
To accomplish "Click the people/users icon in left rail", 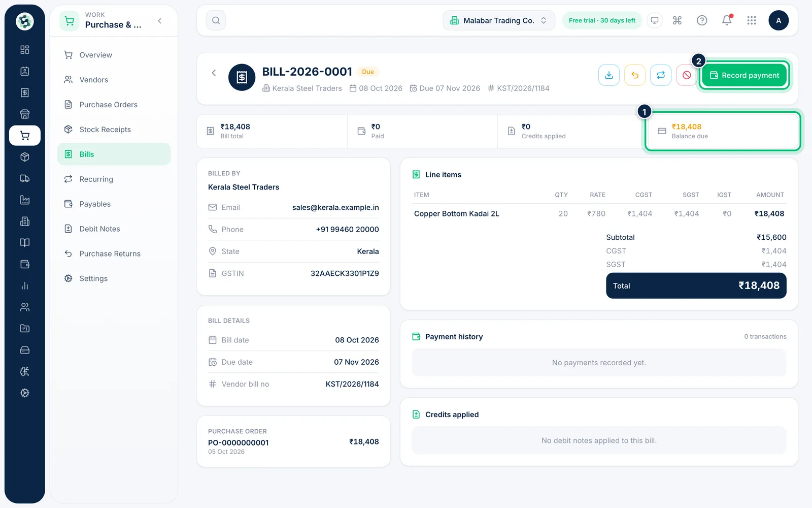I will [x=24, y=307].
